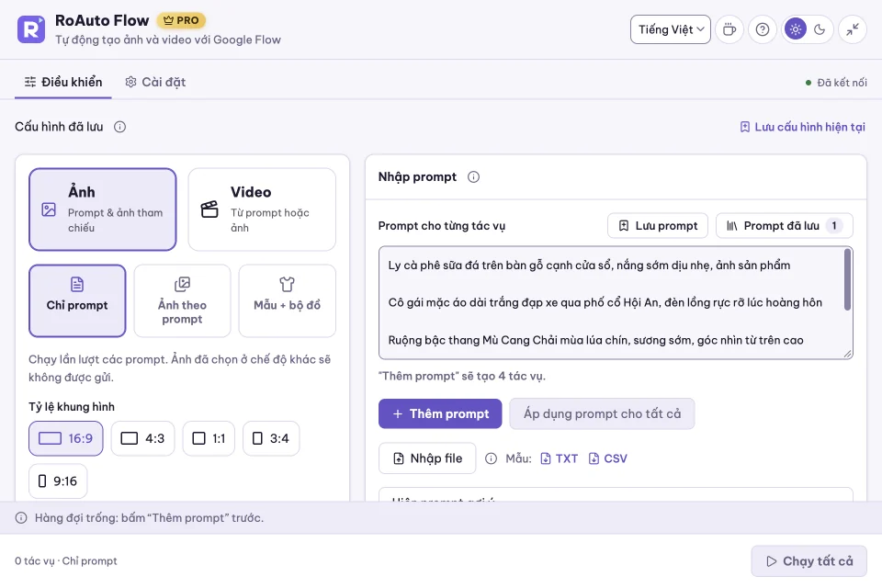Switch to the Điều khiển tab

click(63, 82)
